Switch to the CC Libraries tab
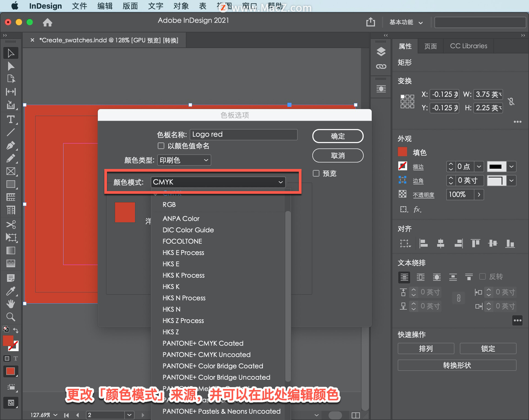This screenshot has height=420, width=529. coord(468,46)
